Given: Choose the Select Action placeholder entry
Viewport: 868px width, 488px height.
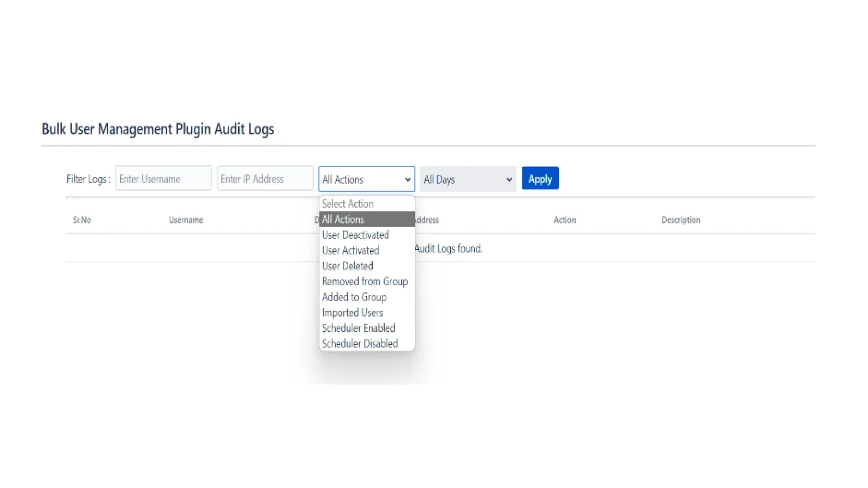Looking at the screenshot, I should (348, 203).
